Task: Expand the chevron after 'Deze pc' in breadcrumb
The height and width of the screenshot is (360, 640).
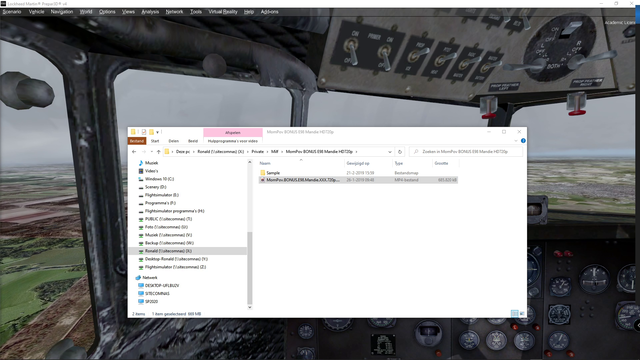Action: pyautogui.click(x=193, y=151)
